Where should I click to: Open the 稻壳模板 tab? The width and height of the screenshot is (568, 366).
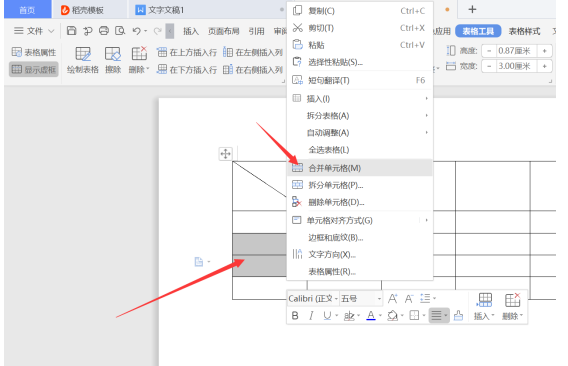tap(83, 10)
